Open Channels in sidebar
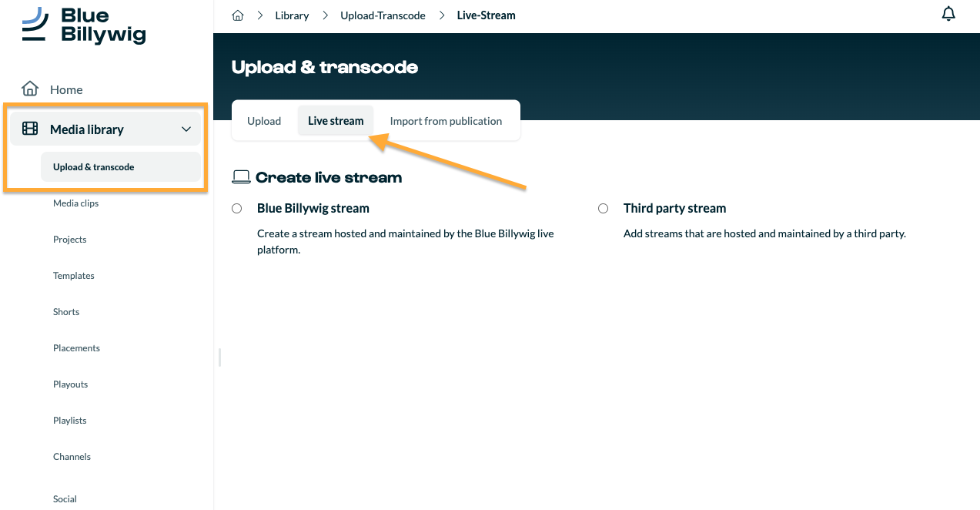 (x=72, y=457)
